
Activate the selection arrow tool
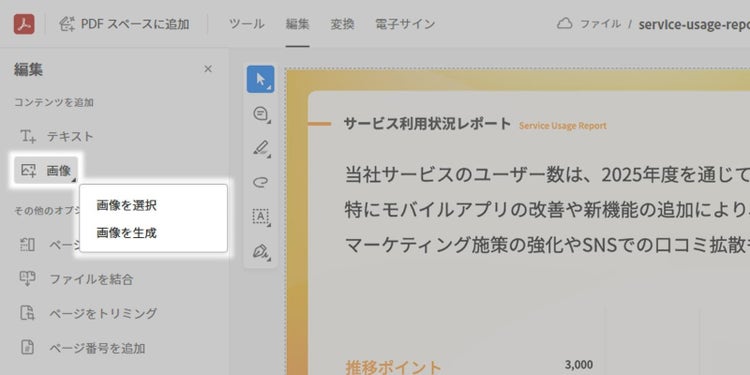point(261,79)
